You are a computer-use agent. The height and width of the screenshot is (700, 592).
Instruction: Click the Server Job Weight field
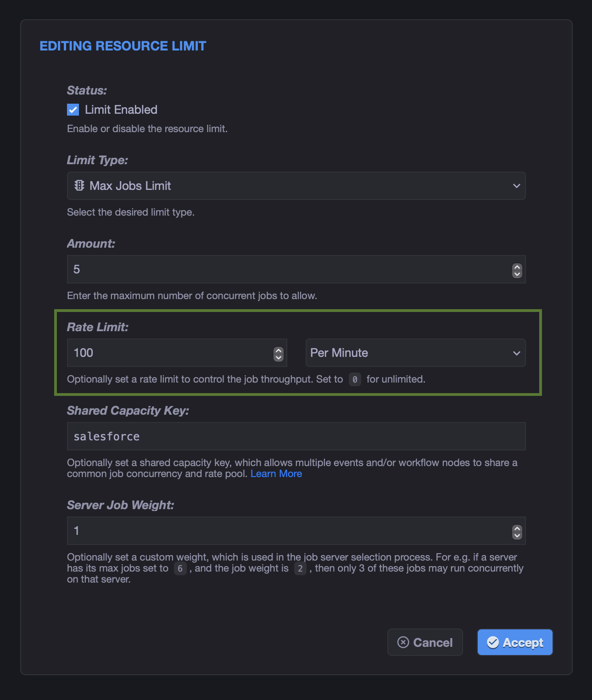pos(296,531)
